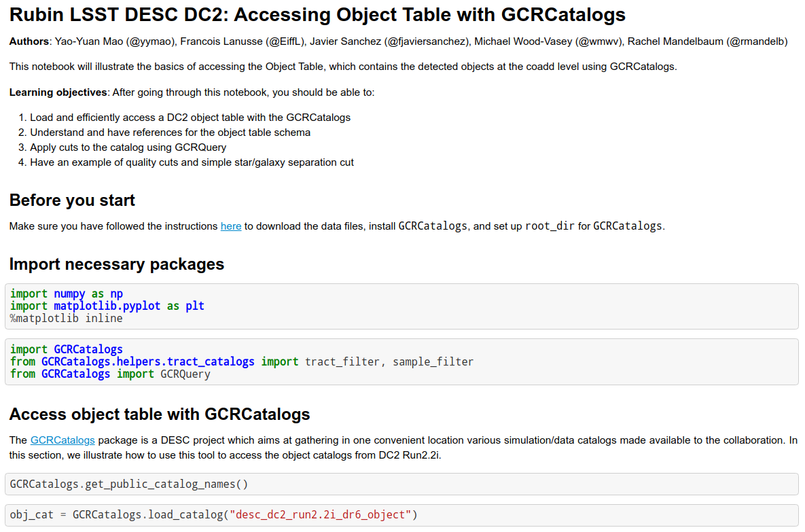
Task: Click the star/galaxy separation cut list item
Action: tap(192, 162)
